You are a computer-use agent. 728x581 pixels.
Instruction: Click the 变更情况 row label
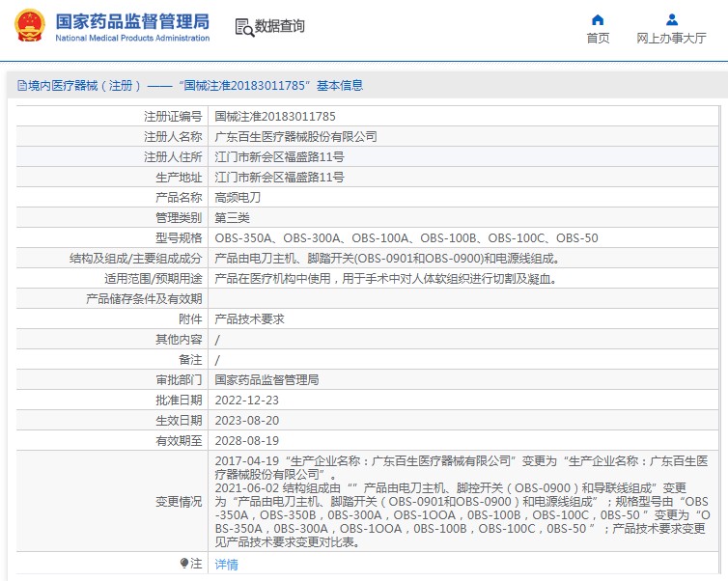pyautogui.click(x=179, y=502)
